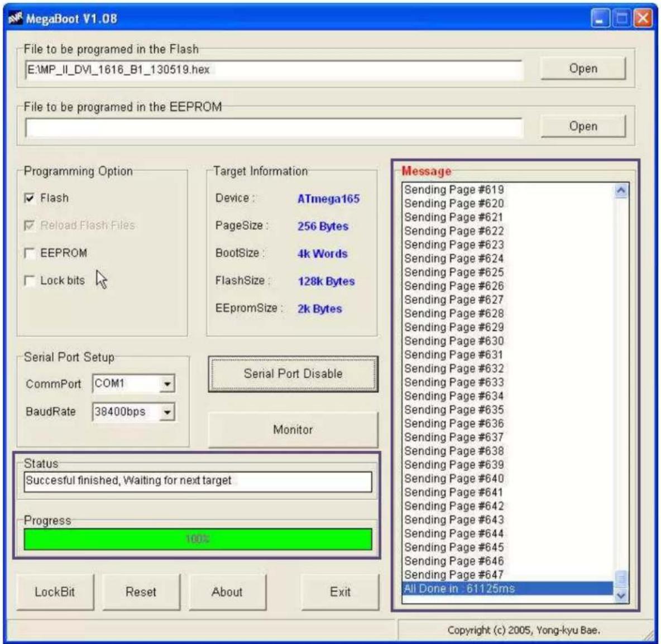Open the Monitor window

pos(293,430)
